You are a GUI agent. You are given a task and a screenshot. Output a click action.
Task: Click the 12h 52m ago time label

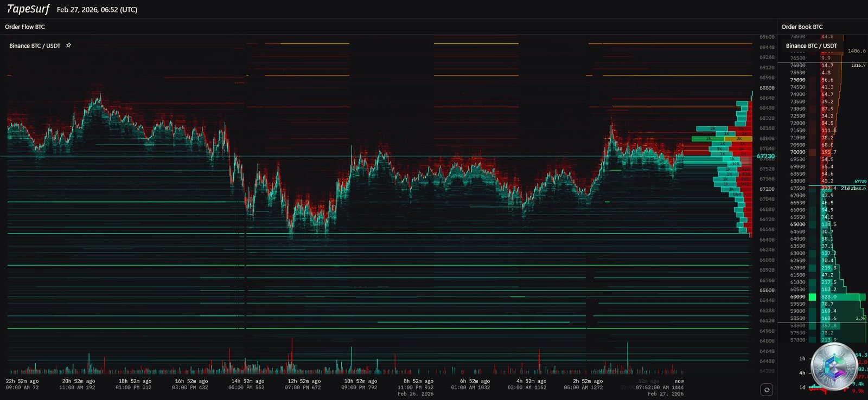coord(304,381)
